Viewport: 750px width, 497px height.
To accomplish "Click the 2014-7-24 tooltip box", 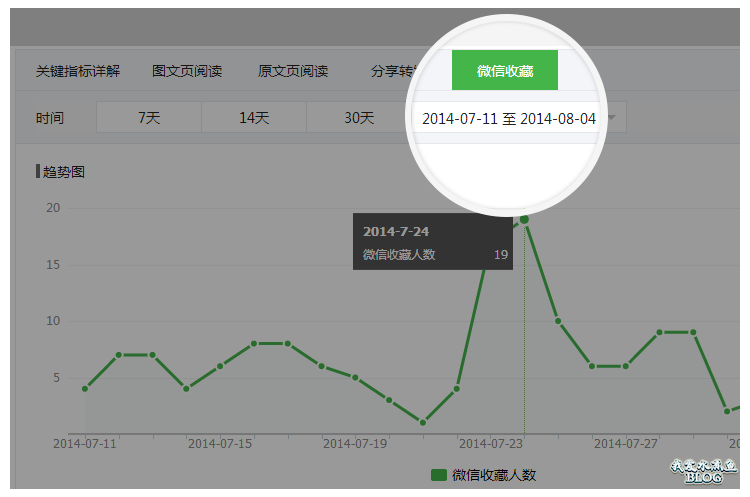I will pos(433,242).
